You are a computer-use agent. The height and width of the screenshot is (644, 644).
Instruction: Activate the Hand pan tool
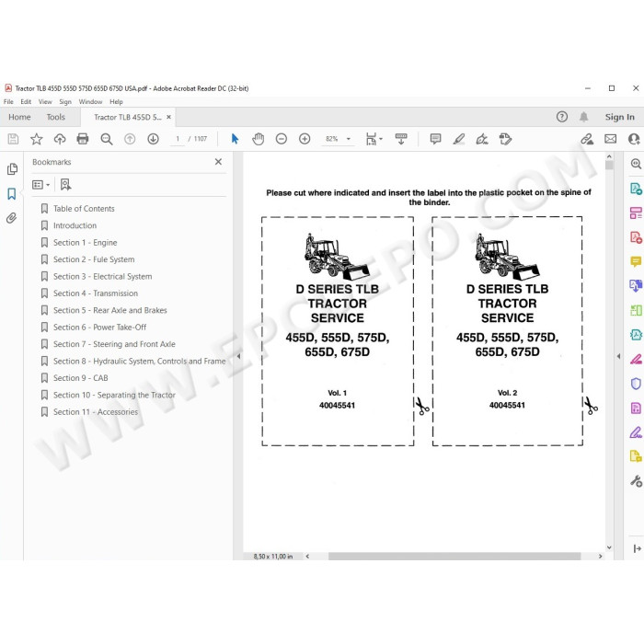point(258,139)
